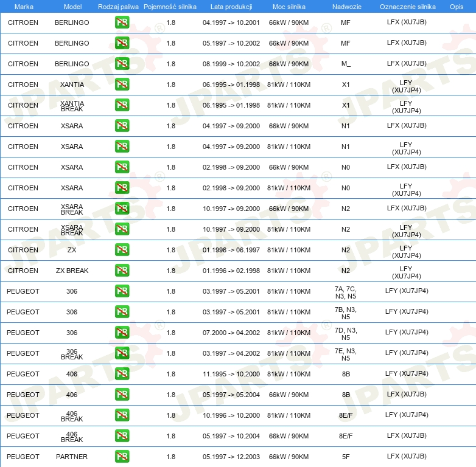Select PARTNER model cell

[x=72, y=457]
